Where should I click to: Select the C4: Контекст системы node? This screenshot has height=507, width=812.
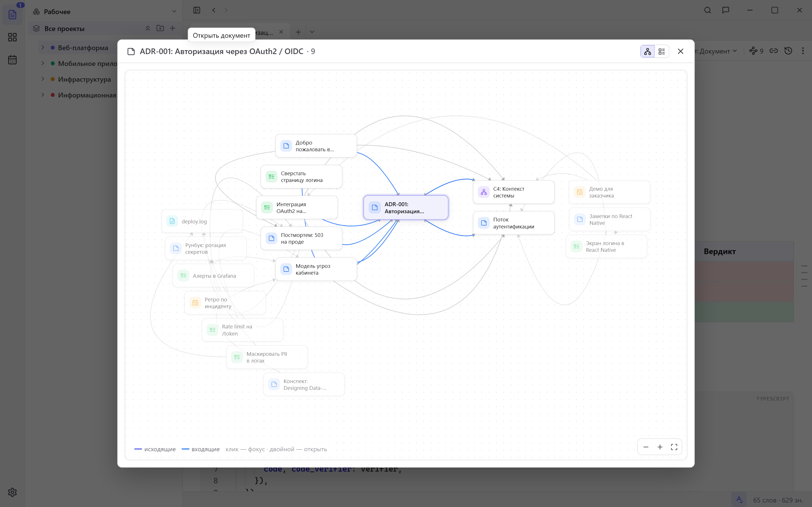point(514,192)
